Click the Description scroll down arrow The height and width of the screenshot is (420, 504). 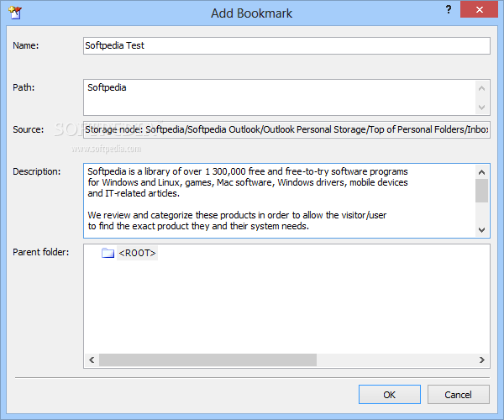[481, 230]
